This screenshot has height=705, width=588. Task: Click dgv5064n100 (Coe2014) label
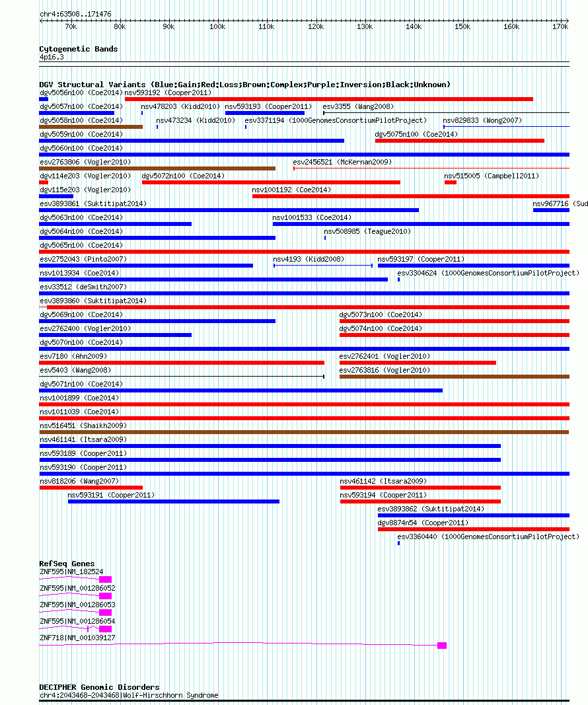pos(81,232)
